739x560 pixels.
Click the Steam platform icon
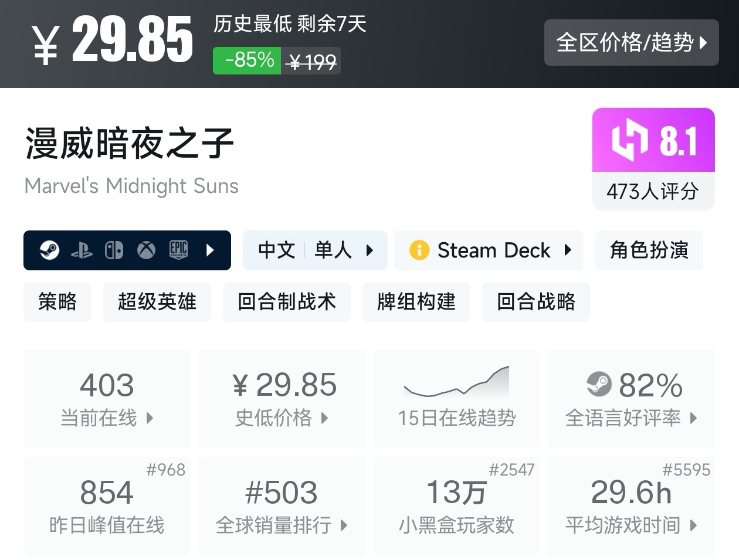[x=49, y=250]
